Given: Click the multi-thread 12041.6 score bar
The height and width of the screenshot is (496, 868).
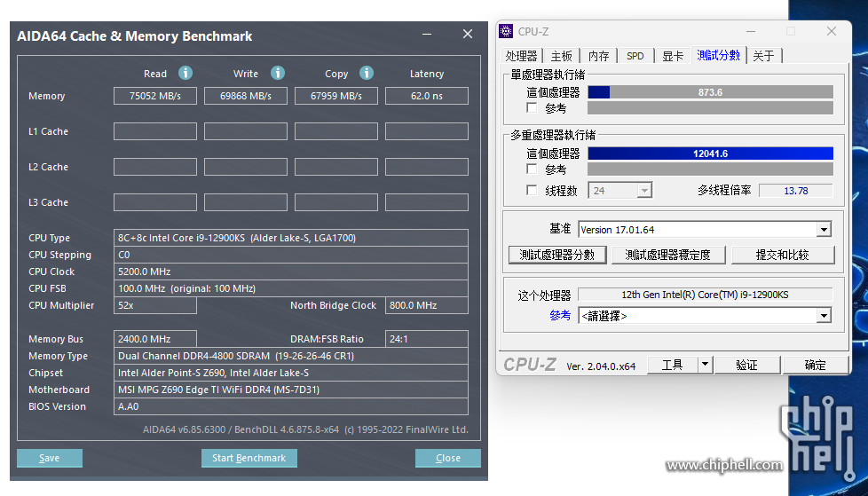Looking at the screenshot, I should (x=710, y=154).
